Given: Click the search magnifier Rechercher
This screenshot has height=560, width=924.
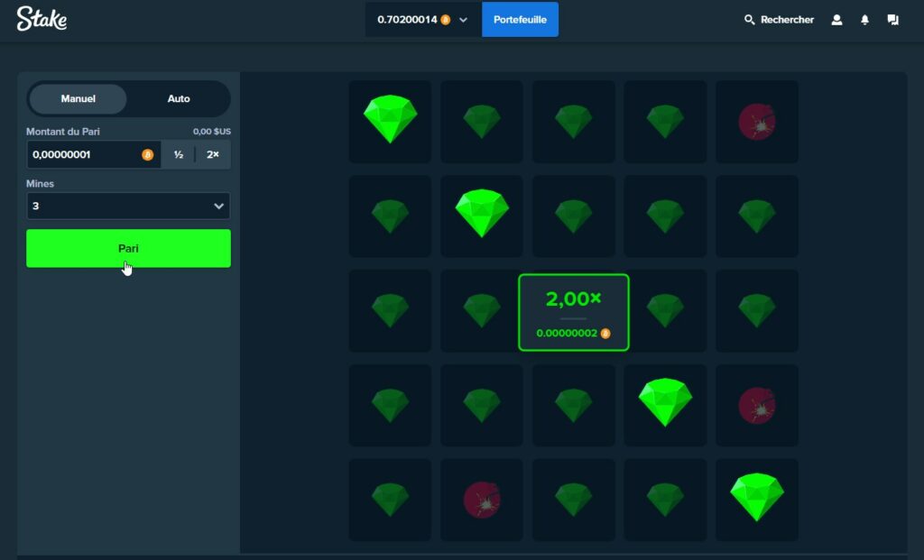Looking at the screenshot, I should pyautogui.click(x=778, y=20).
